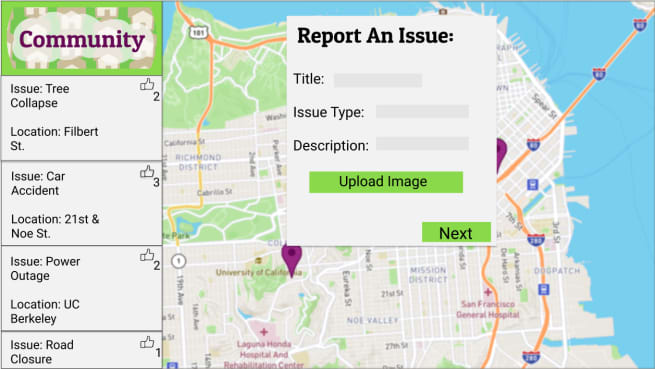Click the Dogpatch map label
Viewport: 655px width, 369px height.
(x=557, y=271)
